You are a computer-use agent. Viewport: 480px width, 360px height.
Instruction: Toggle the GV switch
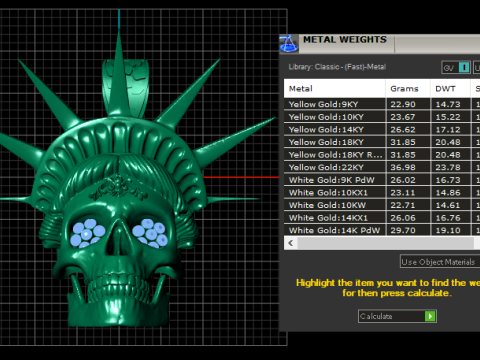coord(456,67)
